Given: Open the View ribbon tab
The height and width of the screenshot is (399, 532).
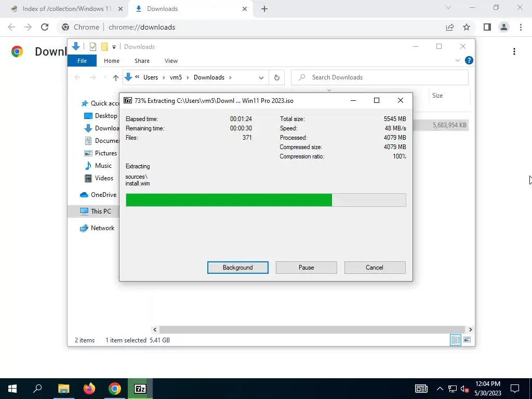Looking at the screenshot, I should click(x=171, y=61).
